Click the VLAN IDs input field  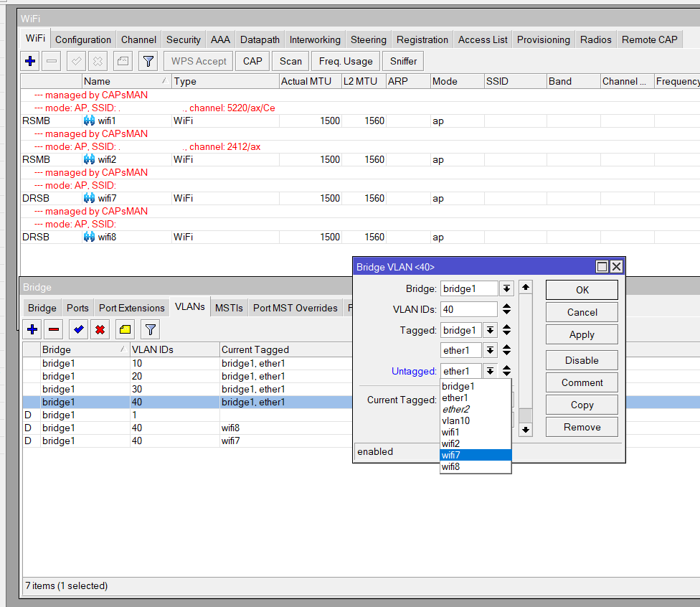[x=468, y=309]
